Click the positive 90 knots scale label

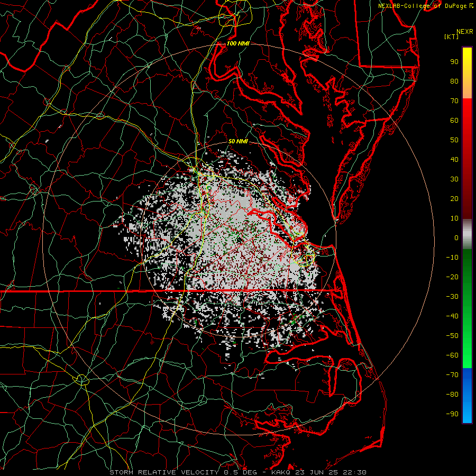tap(454, 62)
